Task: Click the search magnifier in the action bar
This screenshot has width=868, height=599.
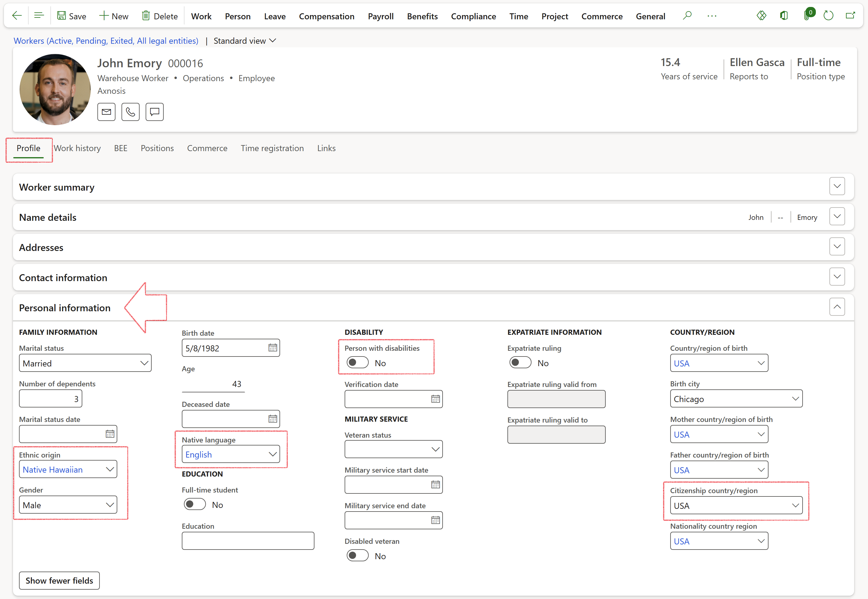Action: coord(687,16)
